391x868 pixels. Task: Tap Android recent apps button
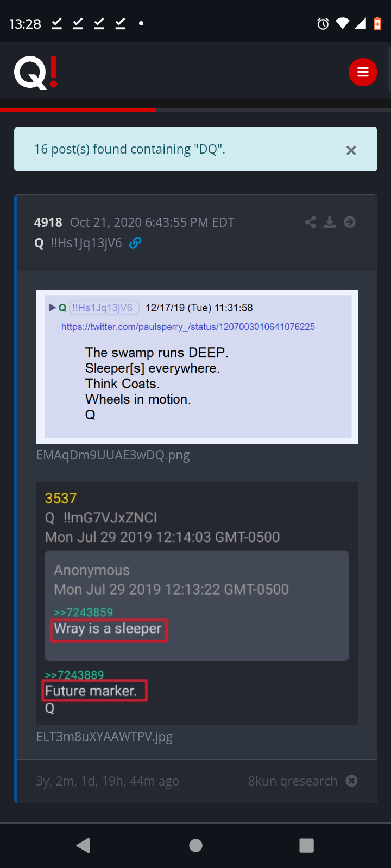[x=307, y=845]
